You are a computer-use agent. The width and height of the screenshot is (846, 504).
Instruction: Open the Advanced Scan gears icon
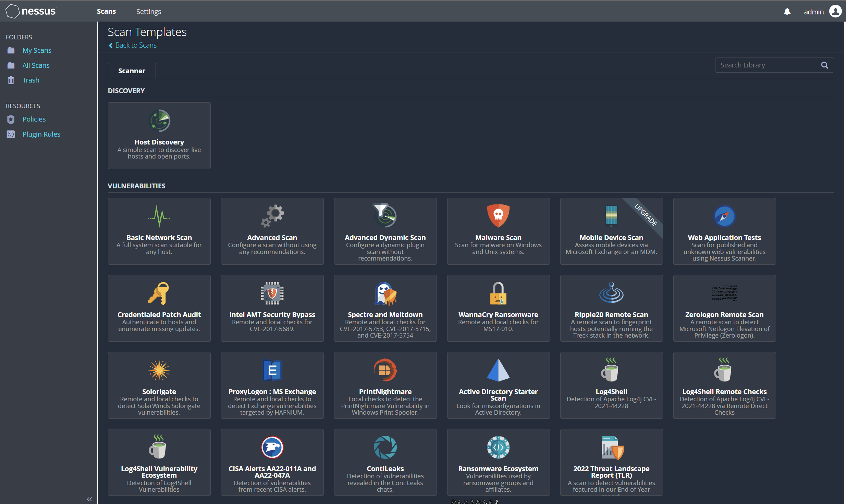(272, 216)
